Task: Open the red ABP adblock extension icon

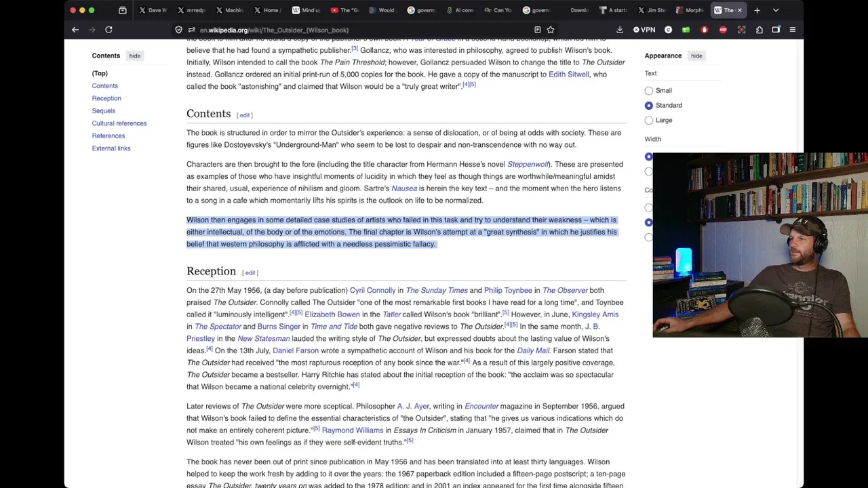Action: (723, 30)
